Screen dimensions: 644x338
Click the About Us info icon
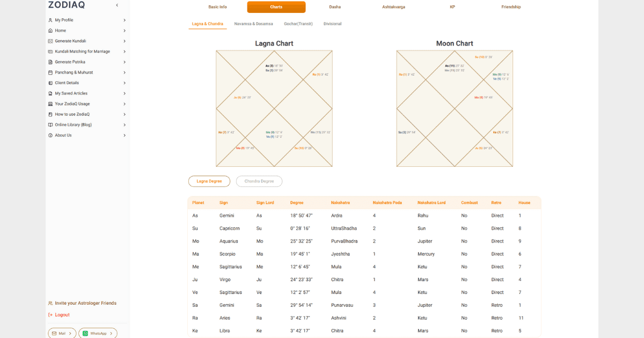coord(50,135)
